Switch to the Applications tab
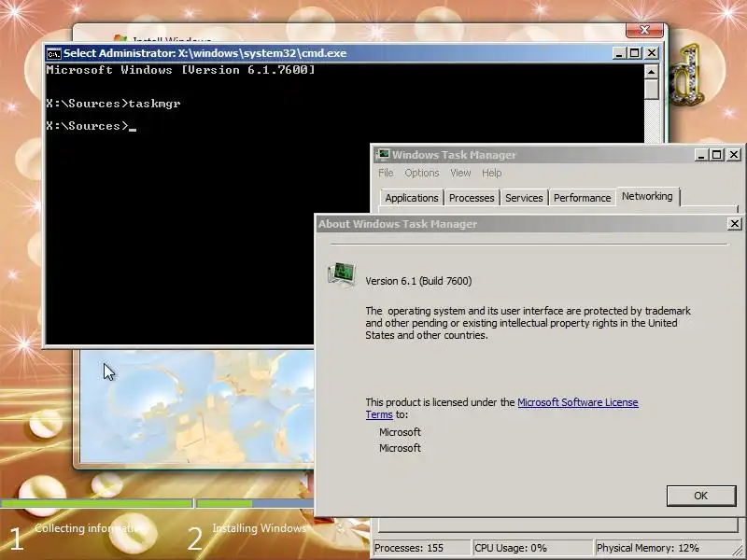 pyautogui.click(x=412, y=198)
